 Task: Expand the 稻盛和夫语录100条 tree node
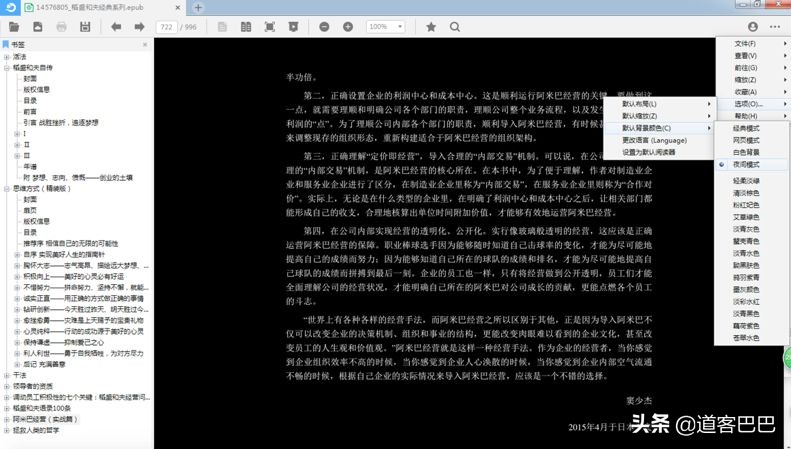(7, 408)
